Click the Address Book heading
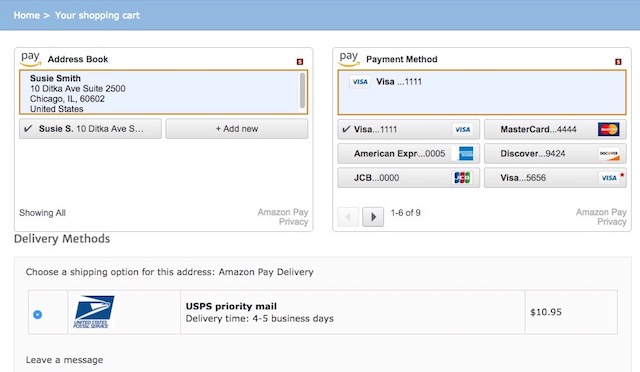640x372 pixels. (78, 59)
